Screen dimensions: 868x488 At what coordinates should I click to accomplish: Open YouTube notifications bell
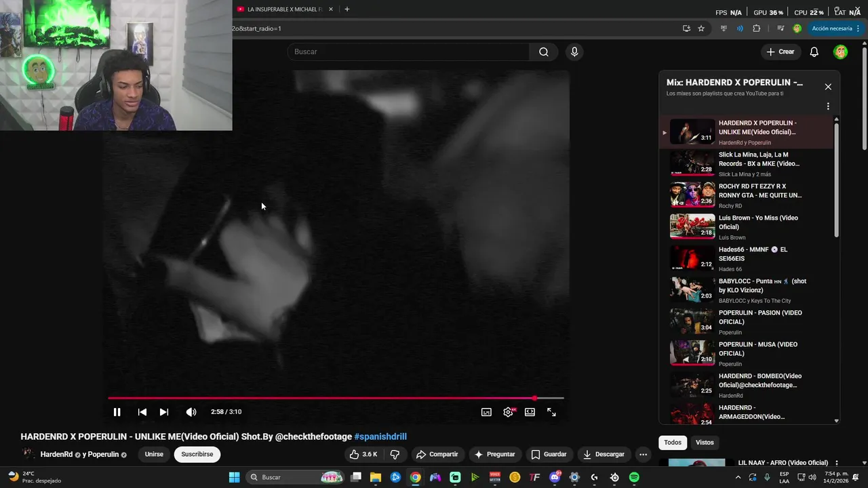(x=814, y=52)
